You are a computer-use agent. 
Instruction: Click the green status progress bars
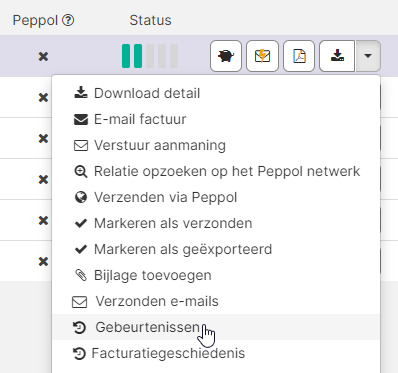pyautogui.click(x=132, y=56)
